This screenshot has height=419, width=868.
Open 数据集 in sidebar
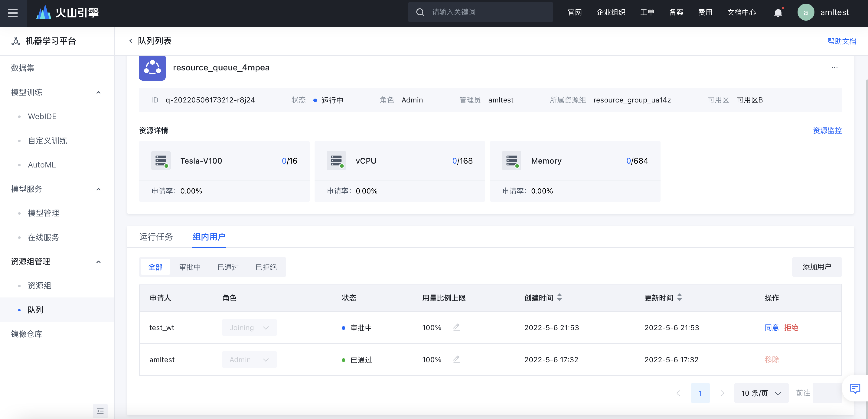[23, 68]
